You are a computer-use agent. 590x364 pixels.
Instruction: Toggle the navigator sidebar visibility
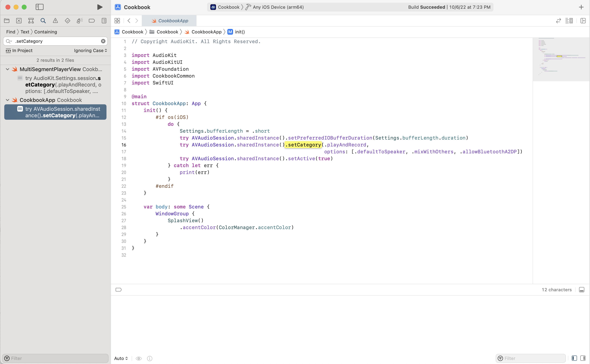[x=40, y=7]
